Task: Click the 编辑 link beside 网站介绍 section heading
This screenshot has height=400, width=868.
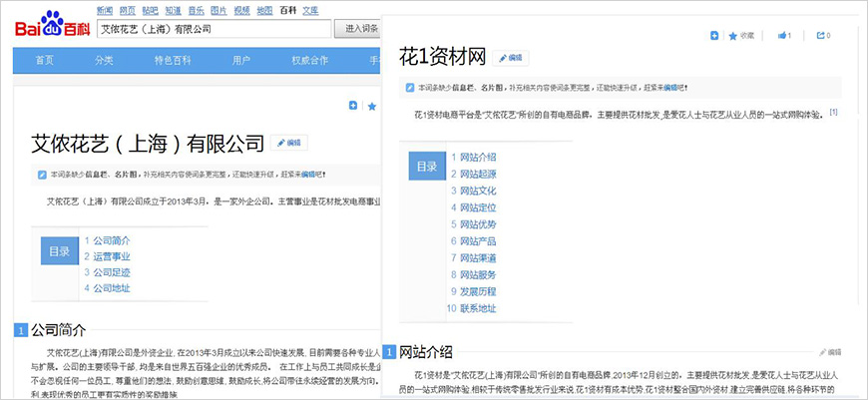Action: pos(830,352)
